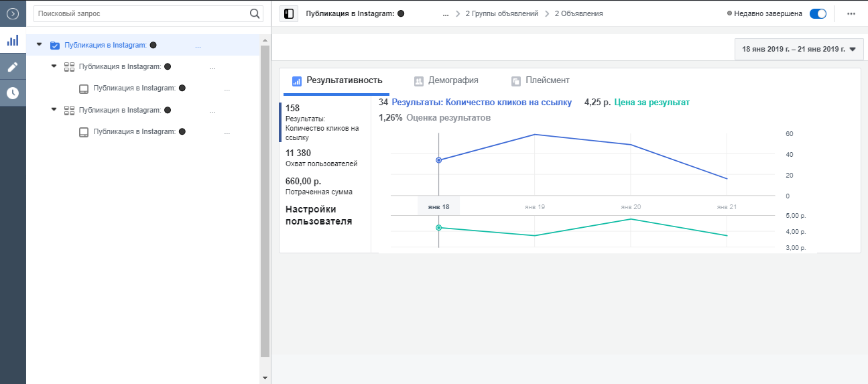Click the Демография tab people icon
Image resolution: width=868 pixels, height=384 pixels.
[419, 81]
